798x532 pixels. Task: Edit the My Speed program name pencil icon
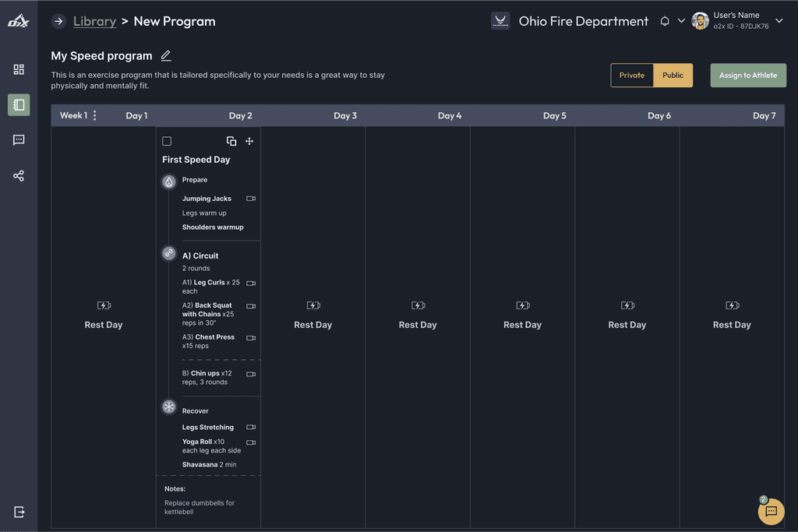(166, 55)
